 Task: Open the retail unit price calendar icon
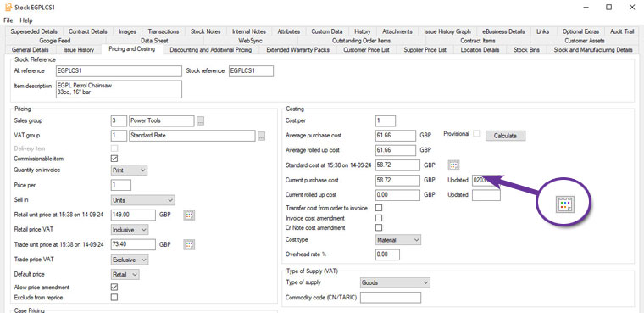click(189, 215)
